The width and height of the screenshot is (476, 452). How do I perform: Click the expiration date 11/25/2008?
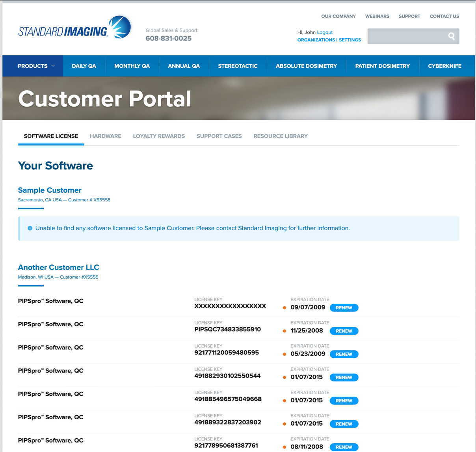(x=307, y=331)
